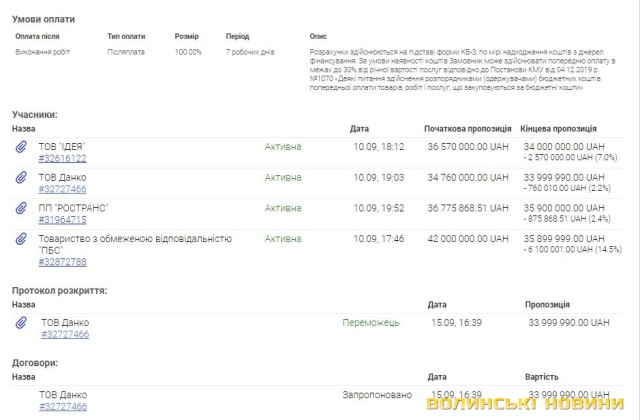
Task: Open attachments for ТОВ Данко in participants list
Action: [20, 178]
